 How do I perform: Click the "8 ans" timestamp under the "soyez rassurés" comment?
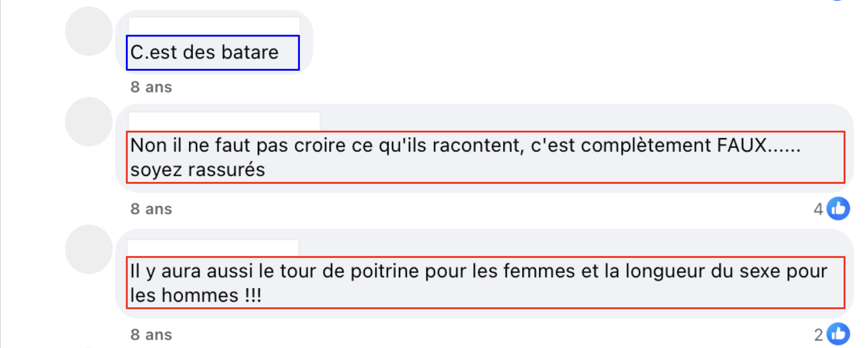[151, 209]
